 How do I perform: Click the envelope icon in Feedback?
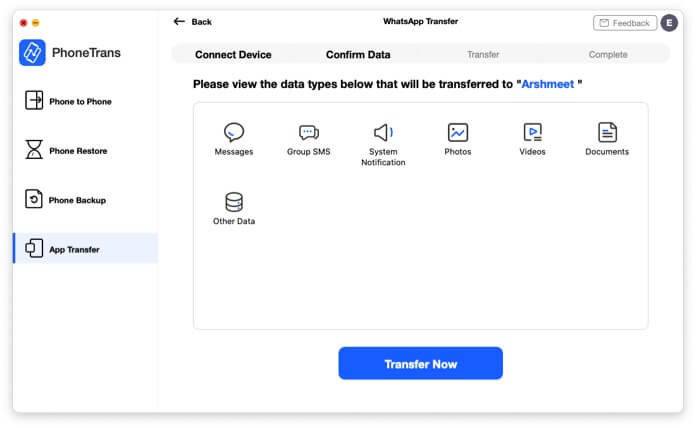[x=604, y=23]
